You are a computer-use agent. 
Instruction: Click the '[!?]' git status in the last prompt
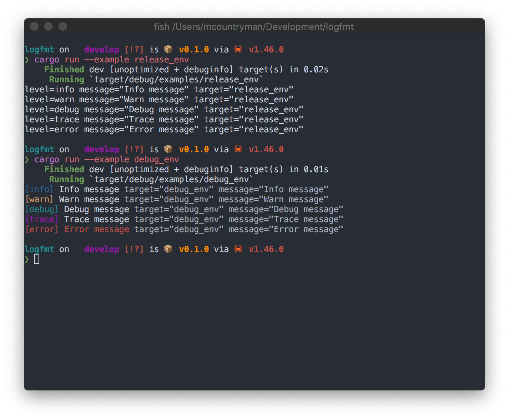pyautogui.click(x=134, y=249)
